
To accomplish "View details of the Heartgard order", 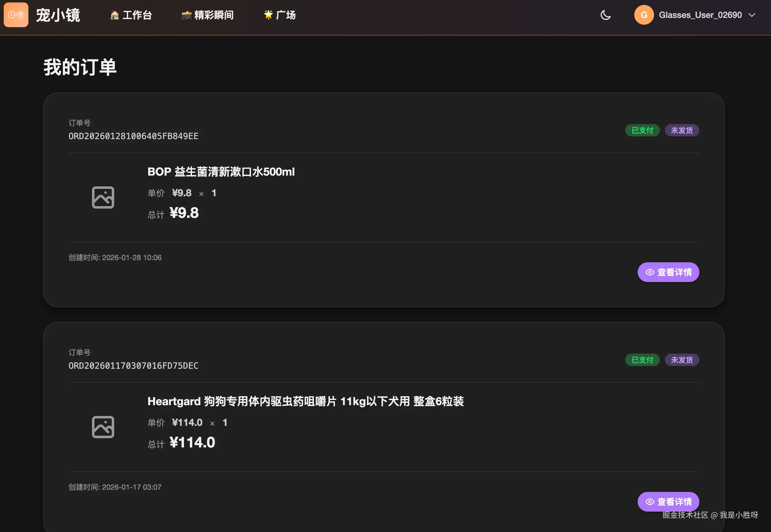I will pyautogui.click(x=668, y=502).
